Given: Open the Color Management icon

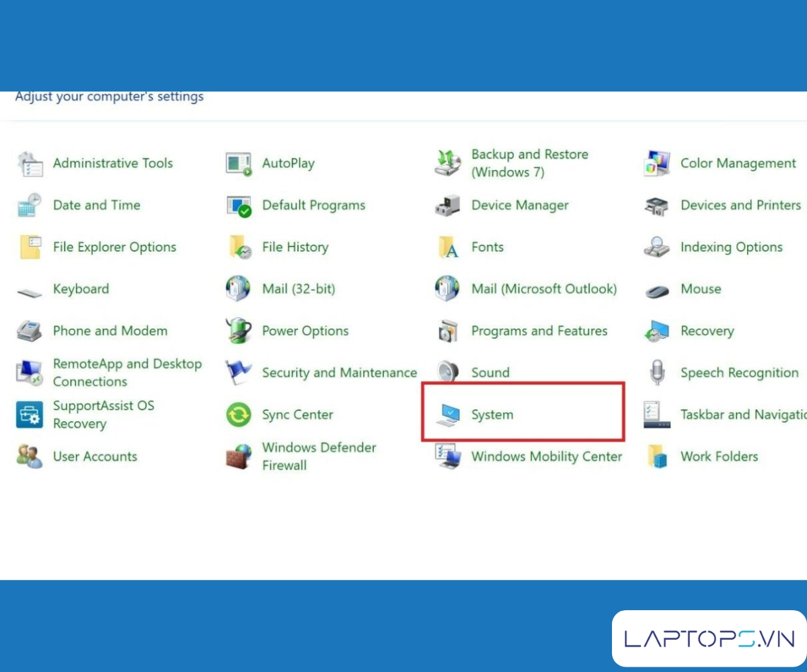Looking at the screenshot, I should click(x=656, y=163).
